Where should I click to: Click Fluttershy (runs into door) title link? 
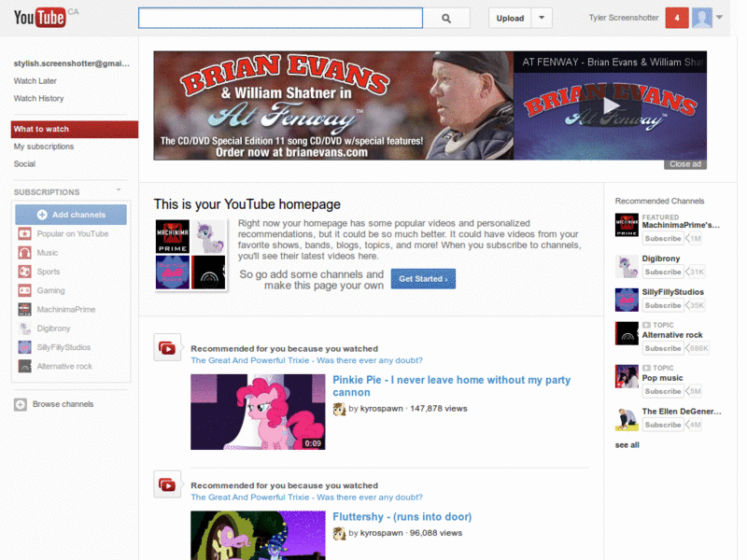pos(402,517)
